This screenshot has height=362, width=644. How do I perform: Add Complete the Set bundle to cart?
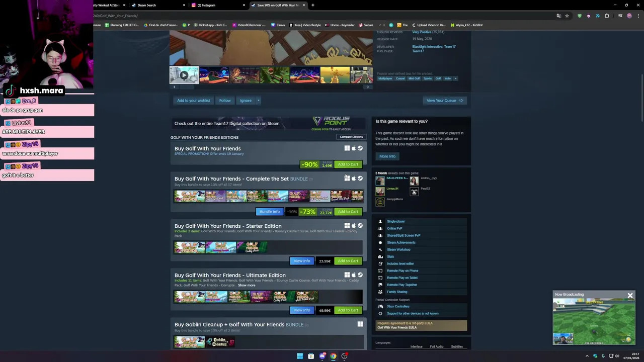click(348, 212)
